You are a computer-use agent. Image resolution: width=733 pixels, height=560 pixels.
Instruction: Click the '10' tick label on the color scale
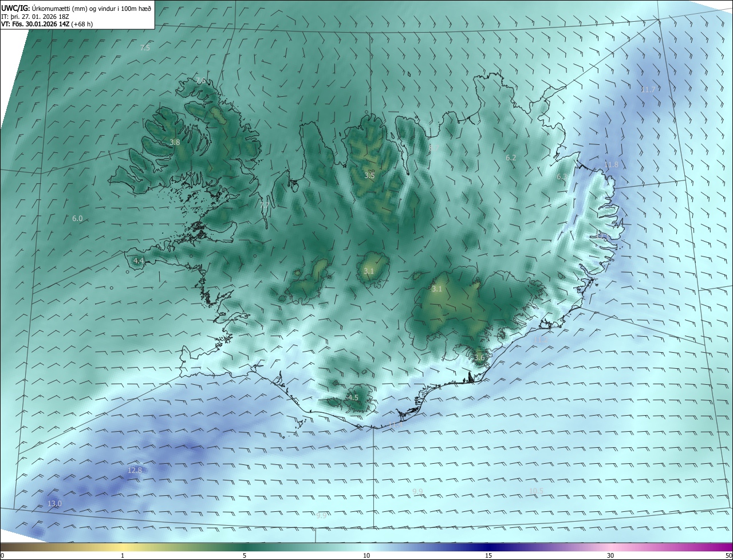[366, 555]
